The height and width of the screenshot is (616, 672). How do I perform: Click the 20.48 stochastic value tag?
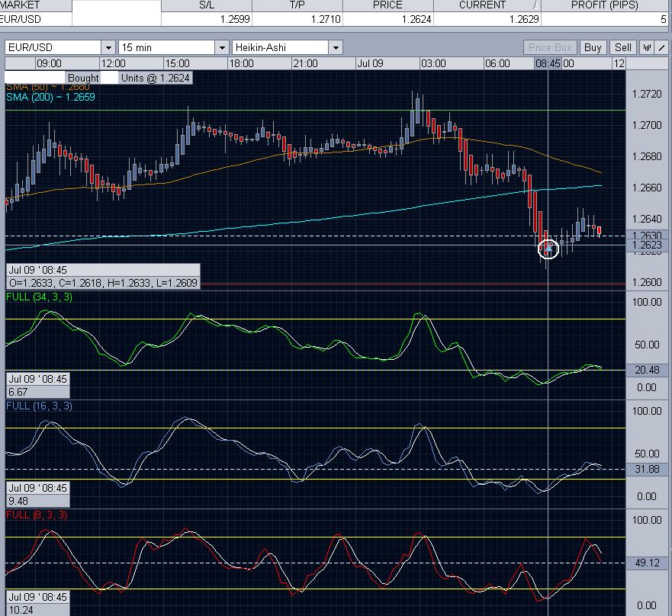[x=647, y=370]
